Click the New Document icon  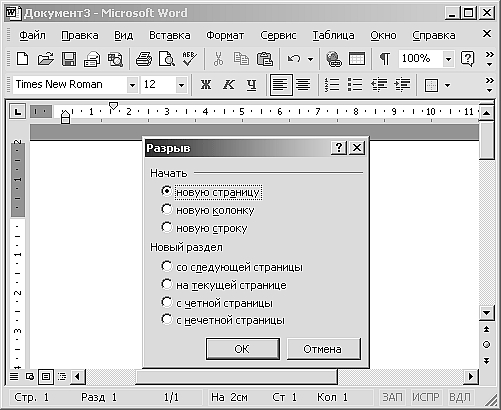point(22,59)
